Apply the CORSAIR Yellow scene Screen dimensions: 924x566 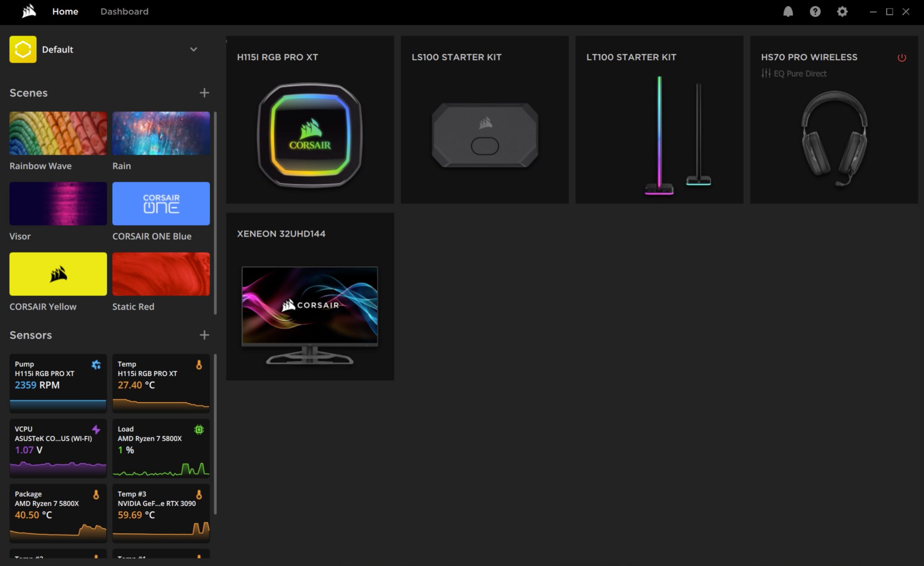click(x=58, y=274)
